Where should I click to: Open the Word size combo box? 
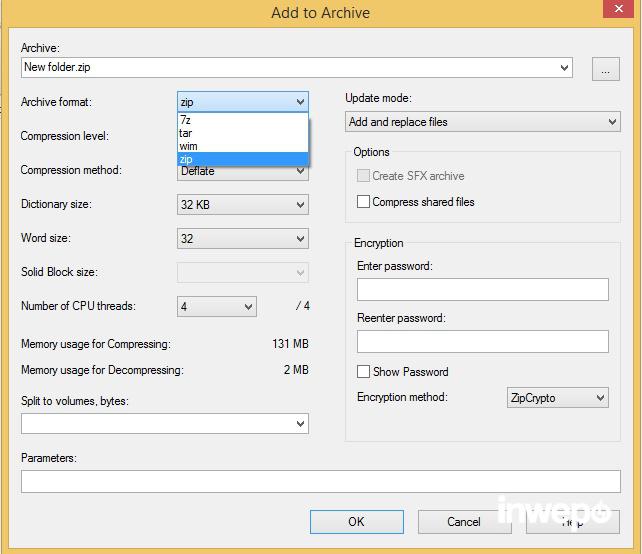[243, 239]
